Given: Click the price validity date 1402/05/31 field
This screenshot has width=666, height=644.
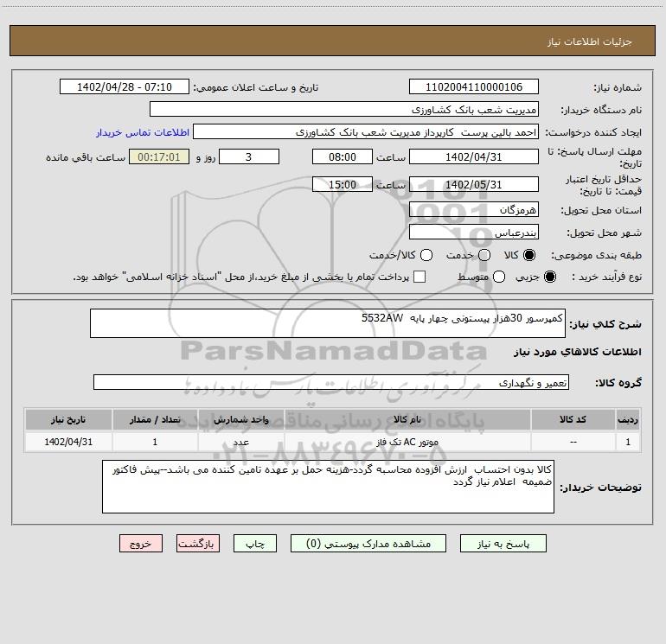Looking at the screenshot, I should pos(474,184).
